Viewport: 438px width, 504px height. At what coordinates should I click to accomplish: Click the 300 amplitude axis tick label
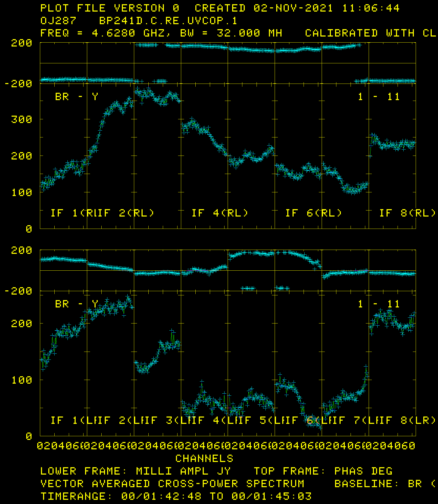pos(22,120)
